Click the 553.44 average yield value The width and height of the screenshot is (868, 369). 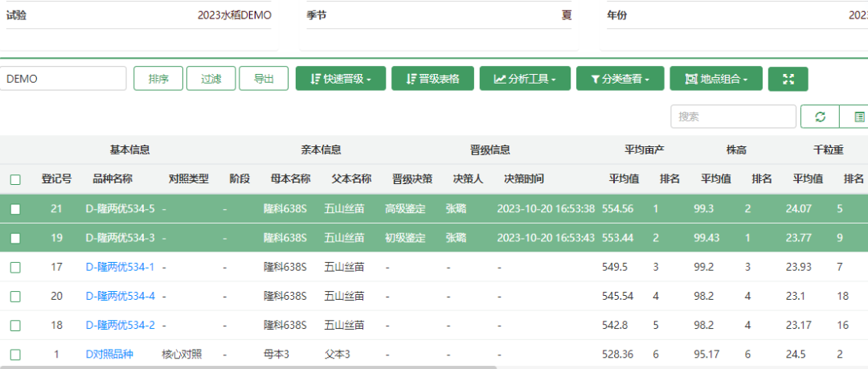pos(618,238)
